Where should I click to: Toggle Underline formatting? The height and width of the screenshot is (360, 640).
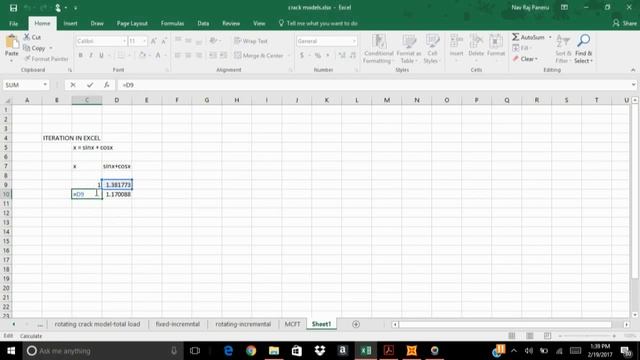[x=101, y=55]
